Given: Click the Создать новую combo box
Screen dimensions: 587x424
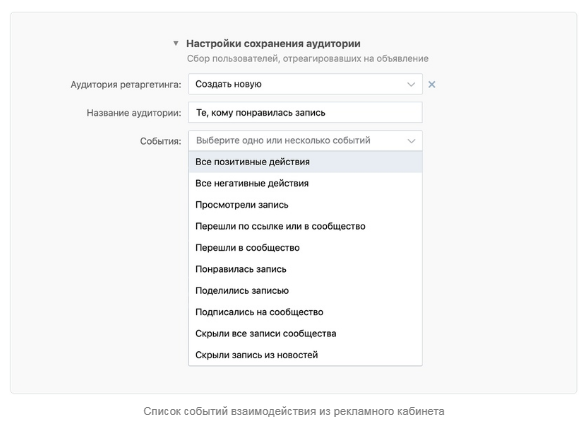Looking at the screenshot, I should coord(305,84).
